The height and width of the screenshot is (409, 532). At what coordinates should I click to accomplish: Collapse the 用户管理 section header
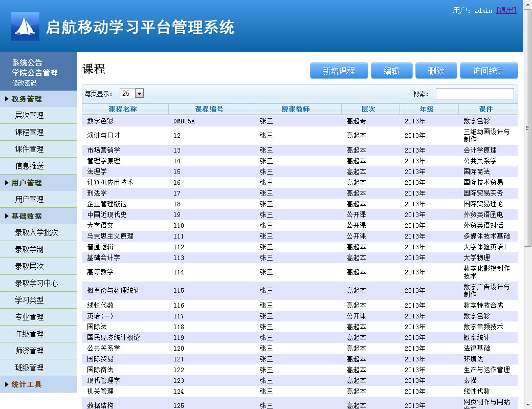coord(27,183)
